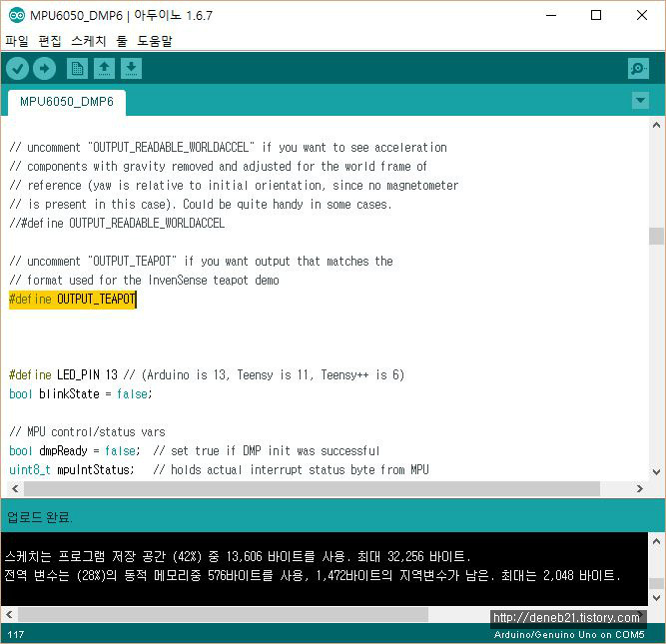666x644 pixels.
Task: Click the '업로드 완료.' status message
Action: [40, 517]
